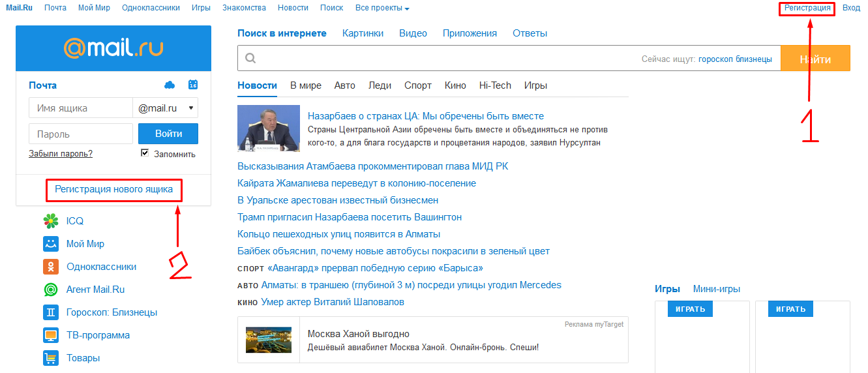Viewport: 868px width, 373px height.
Task: Open the Москва Ханой выгодно ad title
Action: [359, 334]
